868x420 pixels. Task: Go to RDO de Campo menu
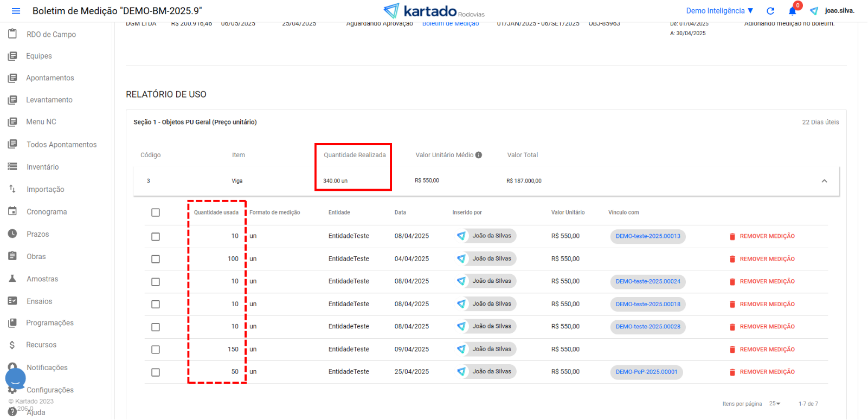tap(51, 34)
